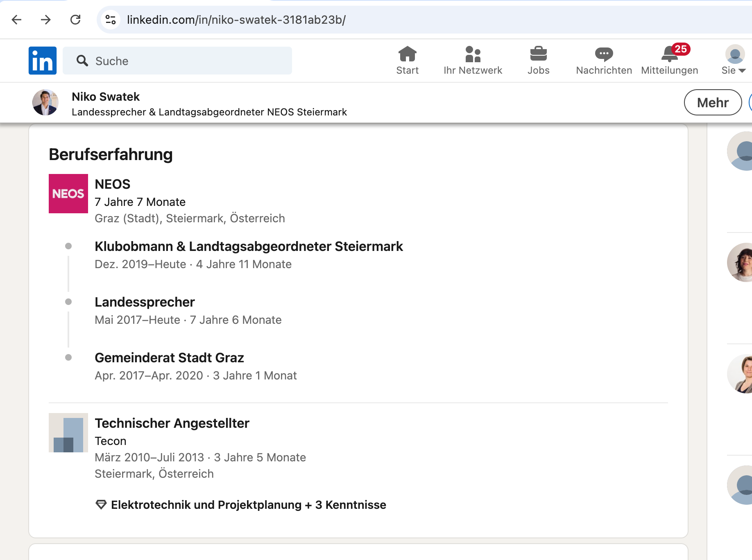Click the Mehr button
Screen dimensions: 752x560
(x=713, y=102)
